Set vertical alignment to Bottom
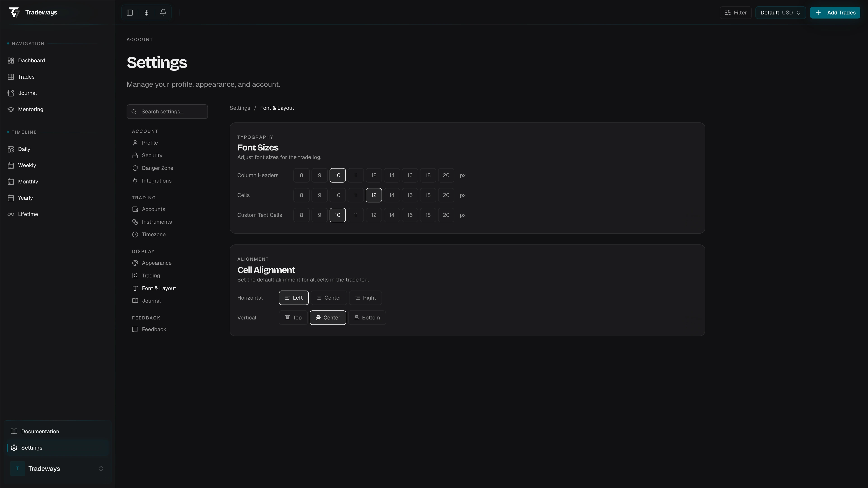The width and height of the screenshot is (868, 488). (x=367, y=317)
